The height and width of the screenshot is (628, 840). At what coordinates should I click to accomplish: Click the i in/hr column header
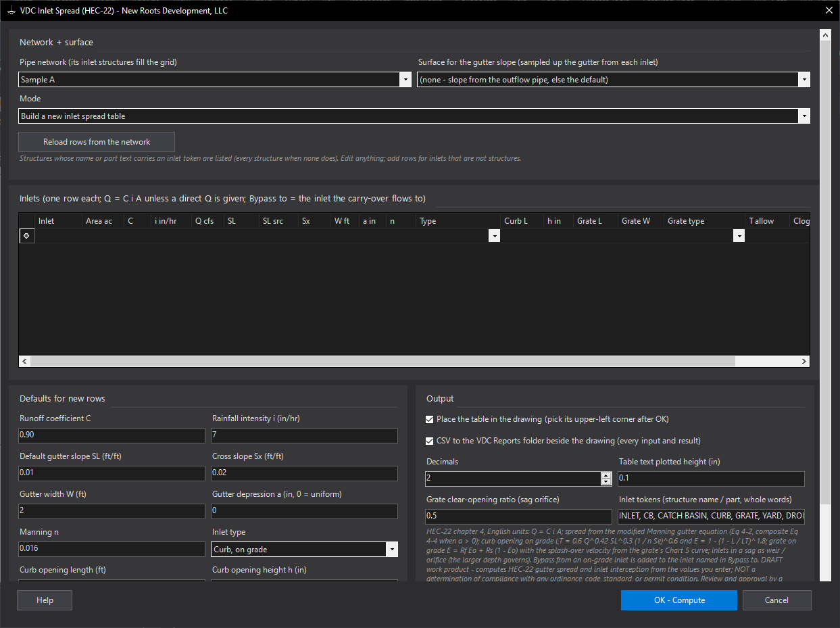pyautogui.click(x=171, y=221)
